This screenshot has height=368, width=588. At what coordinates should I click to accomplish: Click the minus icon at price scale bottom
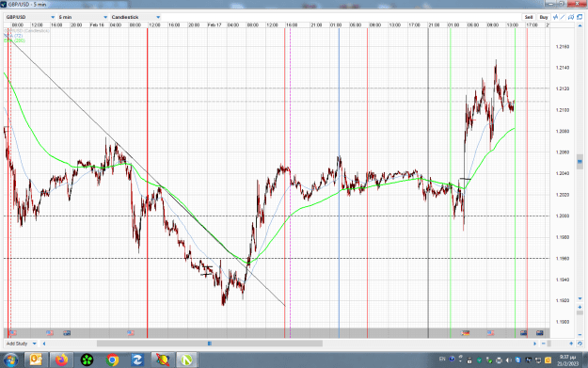pyautogui.click(x=580, y=335)
